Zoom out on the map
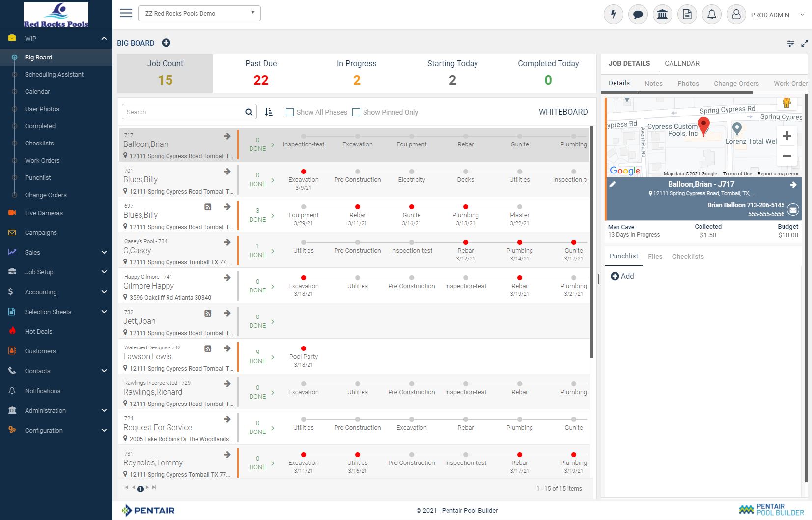812x520 pixels. pyautogui.click(x=786, y=156)
